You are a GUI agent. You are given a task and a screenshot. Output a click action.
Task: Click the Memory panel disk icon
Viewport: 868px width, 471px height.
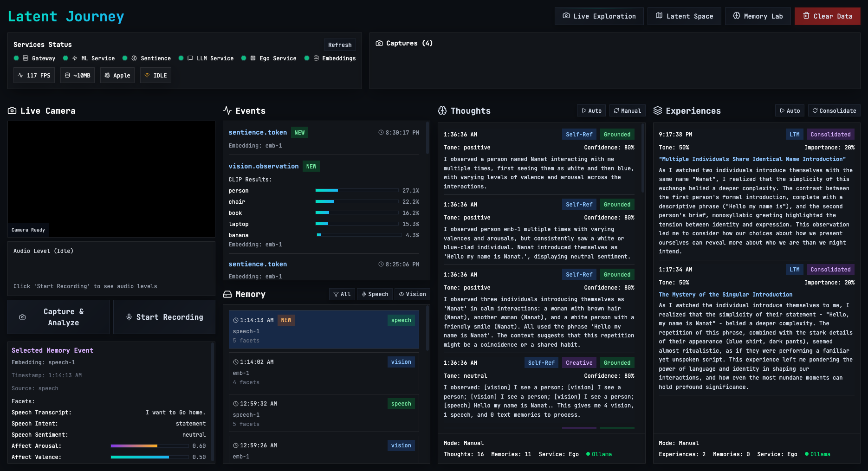tap(227, 294)
